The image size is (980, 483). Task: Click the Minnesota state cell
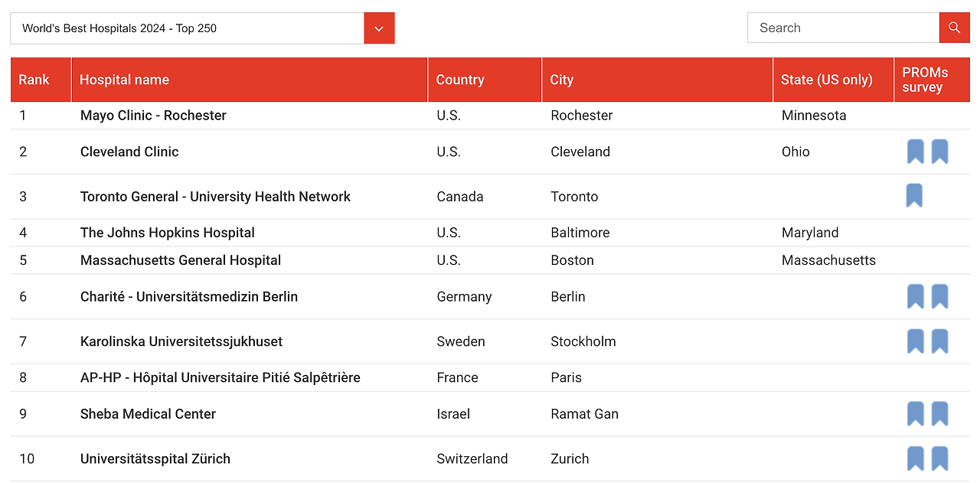point(814,116)
